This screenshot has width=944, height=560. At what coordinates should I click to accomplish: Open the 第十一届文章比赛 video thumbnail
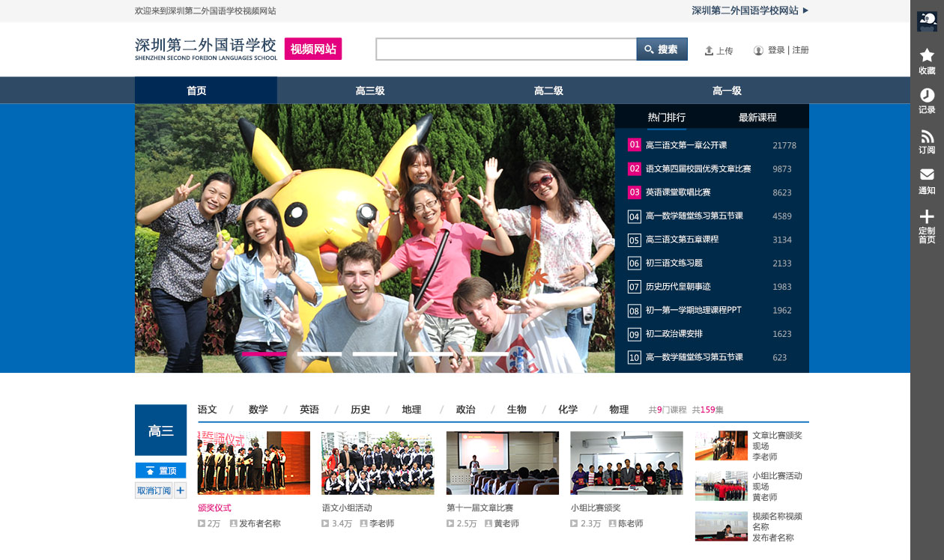tap(503, 463)
